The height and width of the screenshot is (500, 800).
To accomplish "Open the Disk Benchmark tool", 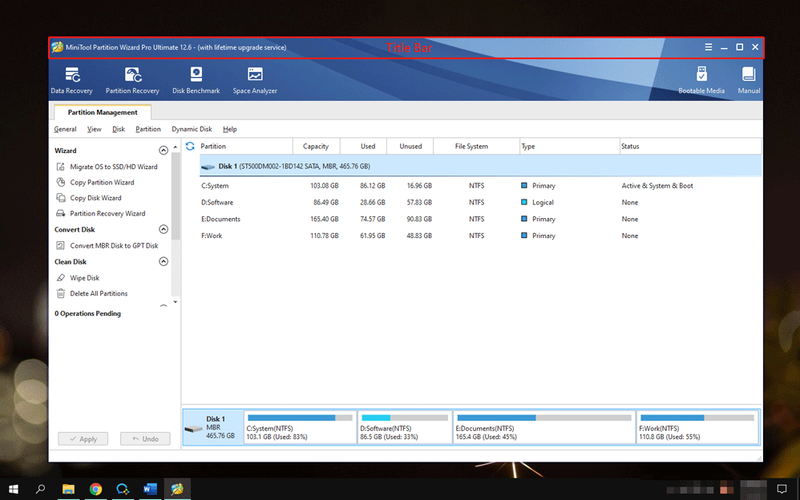I will point(196,80).
